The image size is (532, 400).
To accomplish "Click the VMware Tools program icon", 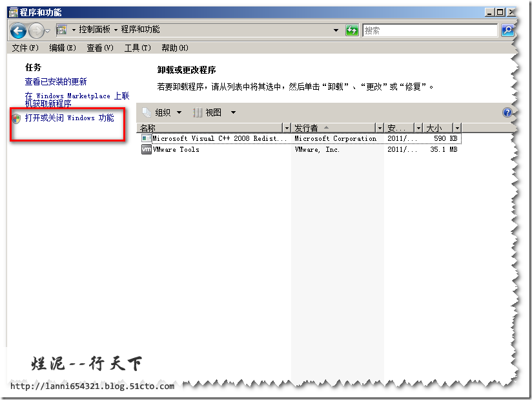I will tap(147, 150).
